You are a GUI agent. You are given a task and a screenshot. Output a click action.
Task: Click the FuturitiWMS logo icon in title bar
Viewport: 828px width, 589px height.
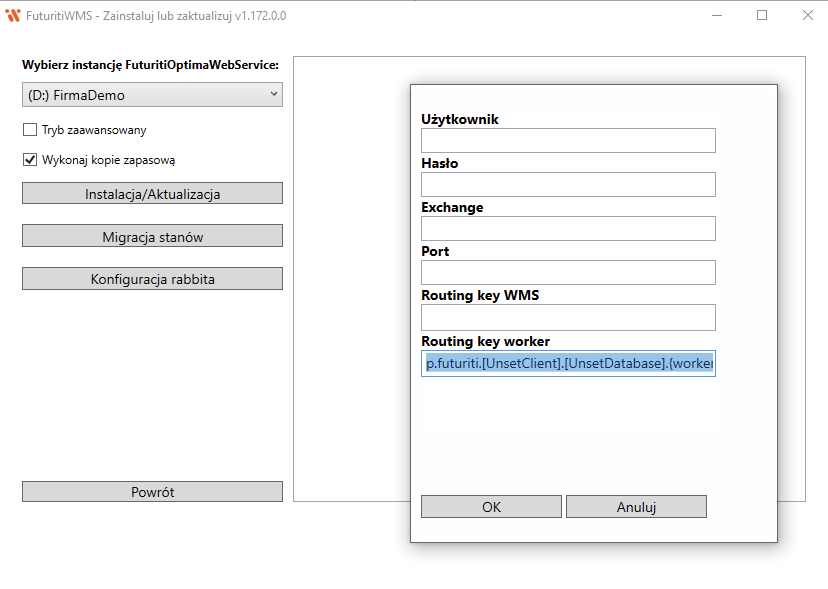pyautogui.click(x=13, y=16)
